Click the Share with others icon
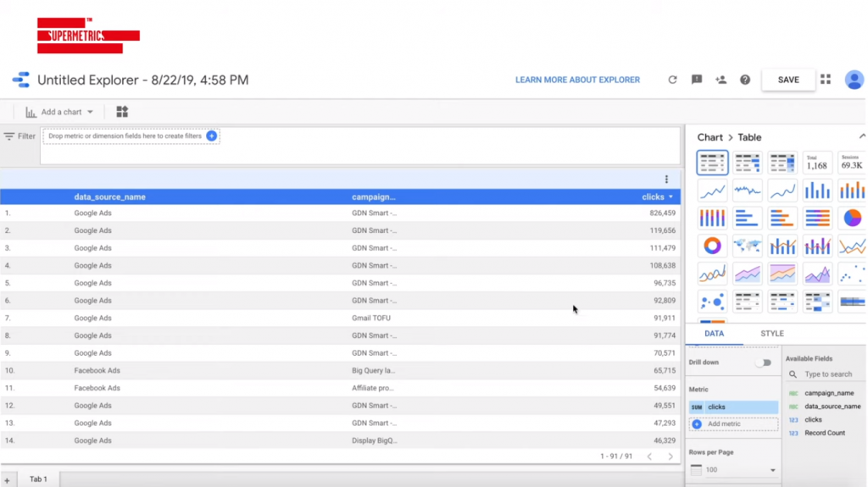This screenshot has width=868, height=487. [721, 80]
